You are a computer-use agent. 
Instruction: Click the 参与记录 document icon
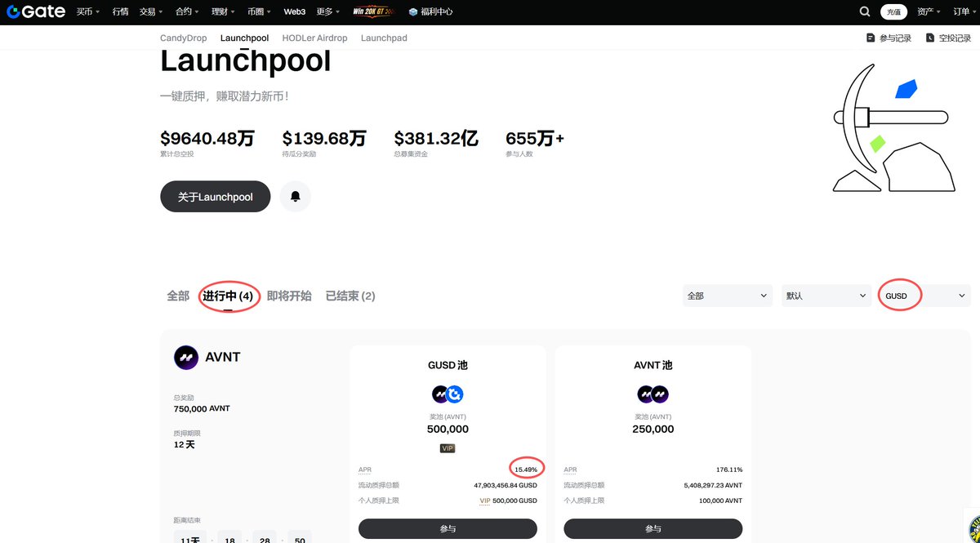(x=871, y=38)
